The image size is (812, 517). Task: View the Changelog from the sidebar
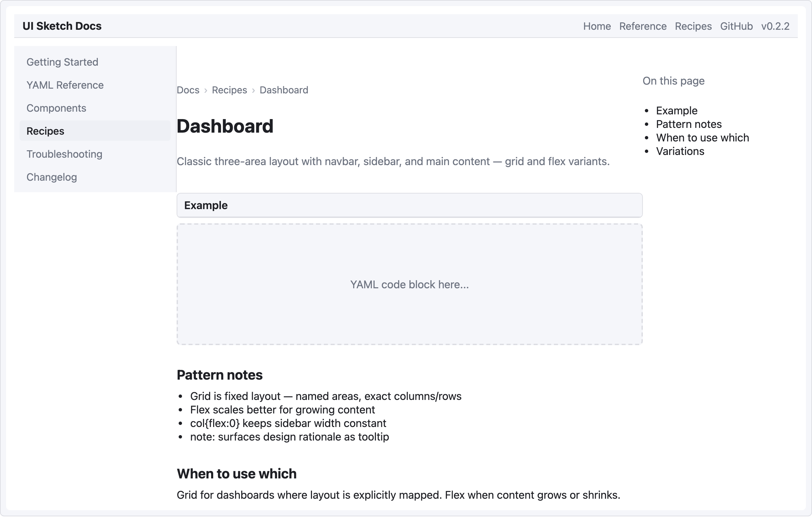51,177
